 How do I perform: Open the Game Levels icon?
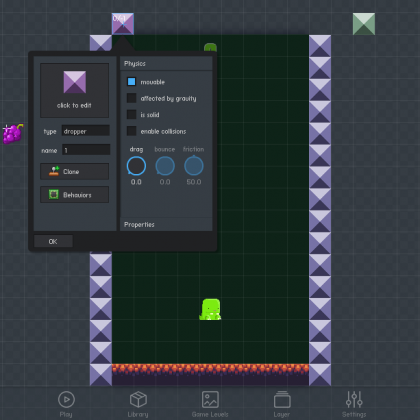[210, 399]
